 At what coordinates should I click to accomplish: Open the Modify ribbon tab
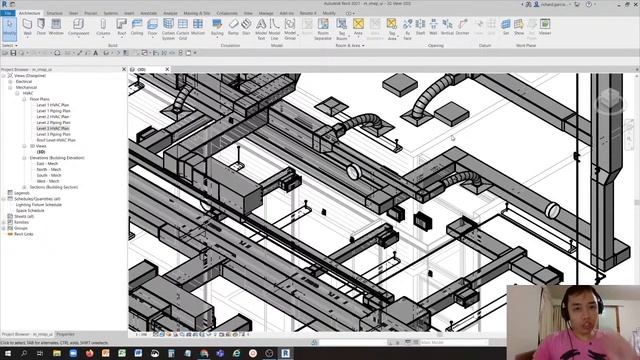click(329, 13)
